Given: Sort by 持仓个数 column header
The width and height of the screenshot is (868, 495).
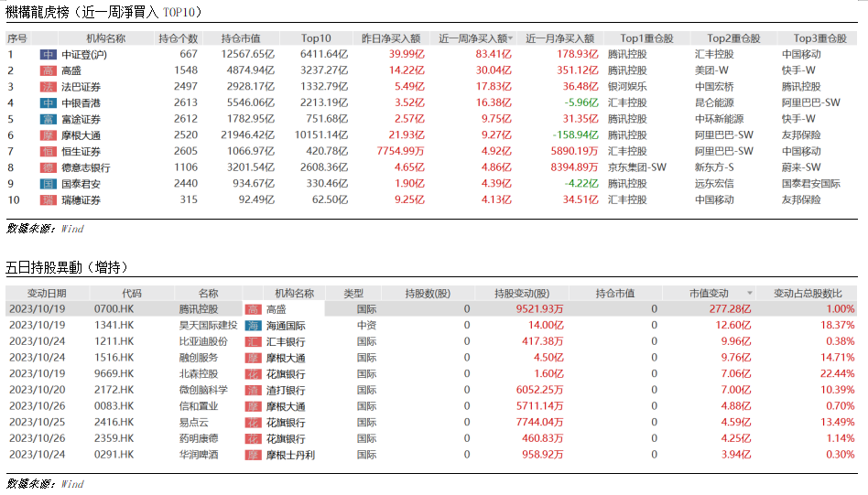Looking at the screenshot, I should [179, 38].
